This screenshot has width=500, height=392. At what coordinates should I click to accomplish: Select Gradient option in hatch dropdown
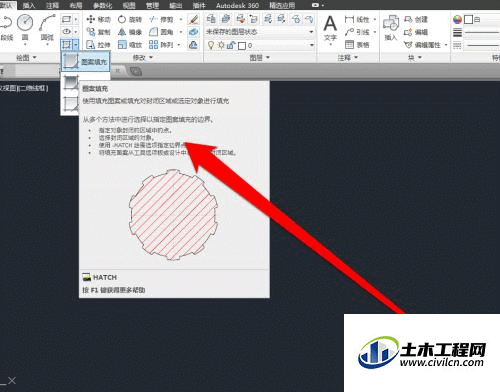tap(71, 82)
